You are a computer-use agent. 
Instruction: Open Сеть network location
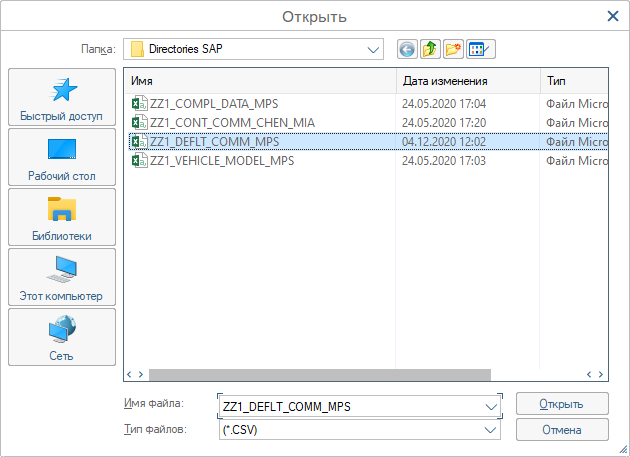point(63,337)
